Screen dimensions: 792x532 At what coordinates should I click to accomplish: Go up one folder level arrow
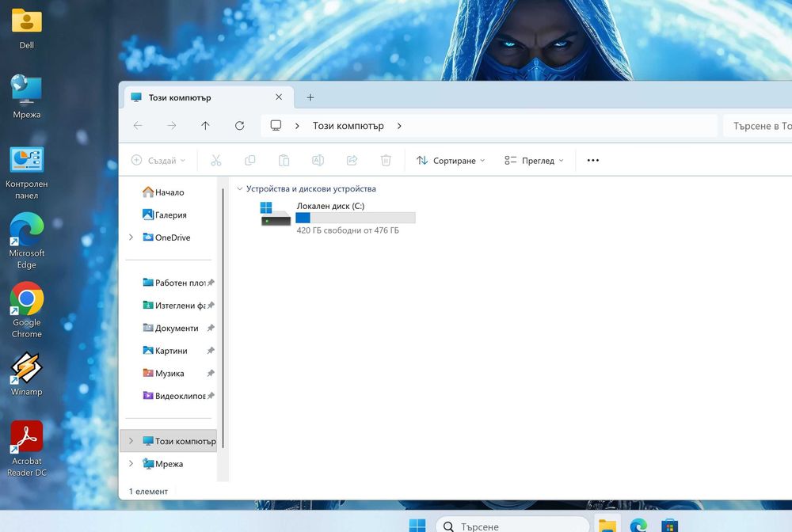coord(205,126)
